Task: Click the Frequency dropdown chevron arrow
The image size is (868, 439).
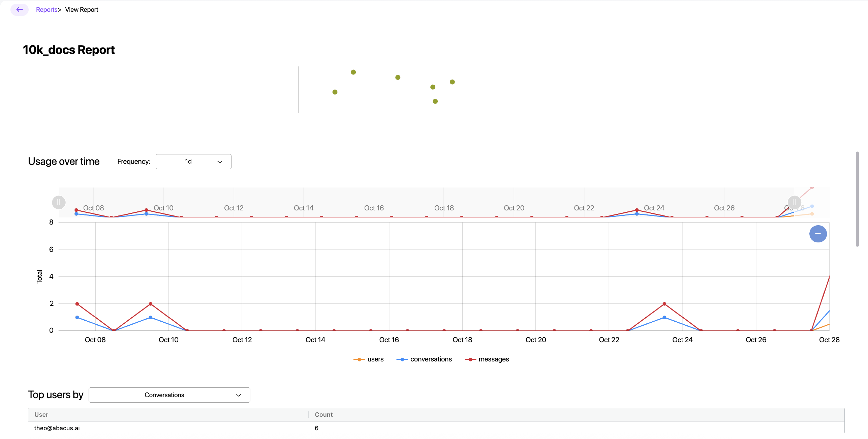Action: tap(220, 162)
